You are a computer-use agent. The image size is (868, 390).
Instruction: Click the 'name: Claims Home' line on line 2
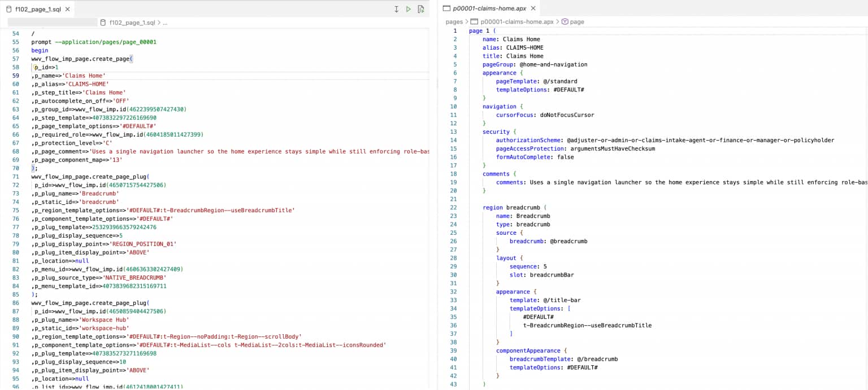click(x=511, y=40)
